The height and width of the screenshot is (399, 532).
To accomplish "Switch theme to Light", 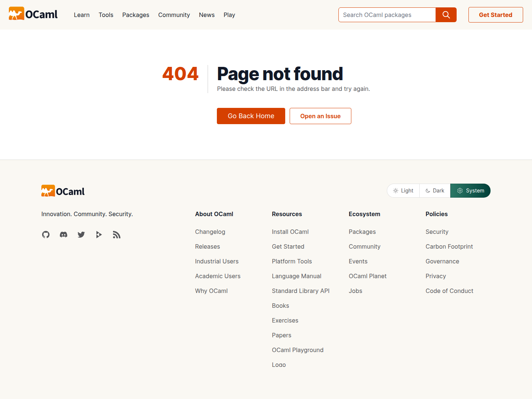I will [x=403, y=191].
